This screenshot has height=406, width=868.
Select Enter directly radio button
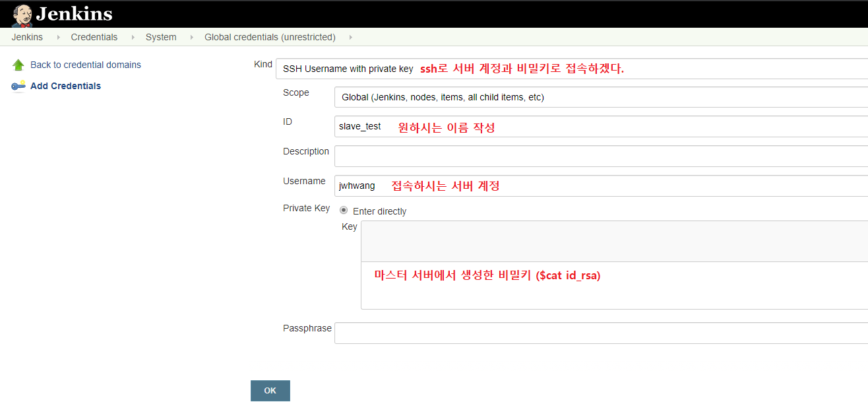(x=344, y=210)
